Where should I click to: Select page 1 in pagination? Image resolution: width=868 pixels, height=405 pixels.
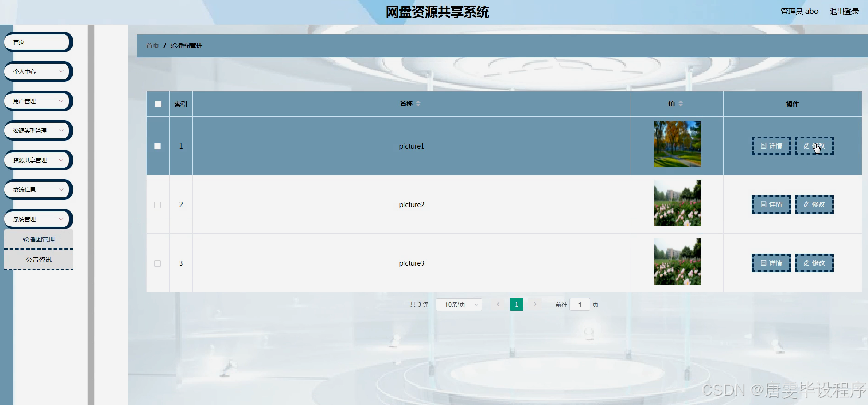(517, 304)
